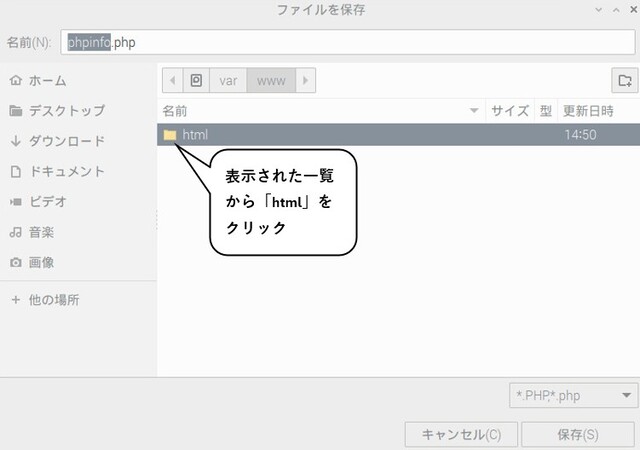The height and width of the screenshot is (450, 640).
Task: Switch to the var path segment
Action: tap(228, 80)
